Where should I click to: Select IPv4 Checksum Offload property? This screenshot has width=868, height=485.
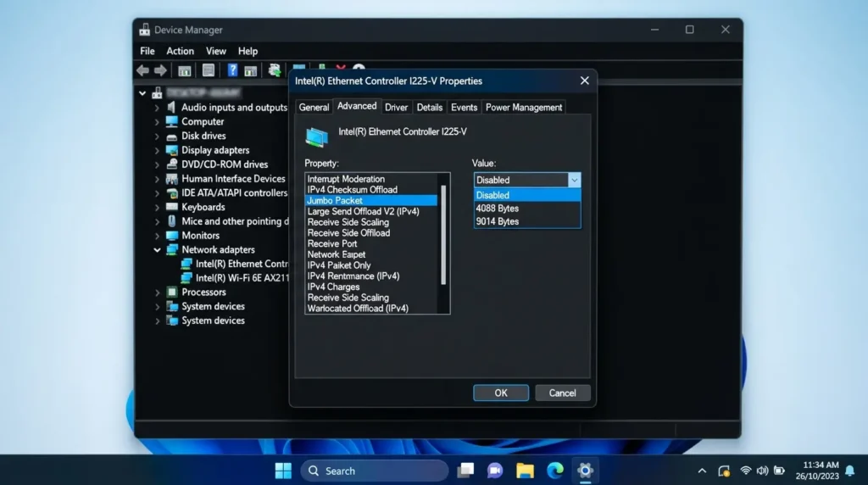click(x=371, y=189)
